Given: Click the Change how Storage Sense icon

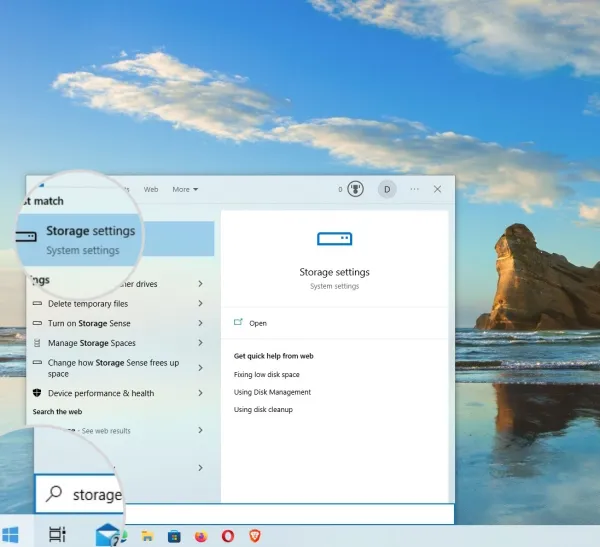Looking at the screenshot, I should (37, 362).
